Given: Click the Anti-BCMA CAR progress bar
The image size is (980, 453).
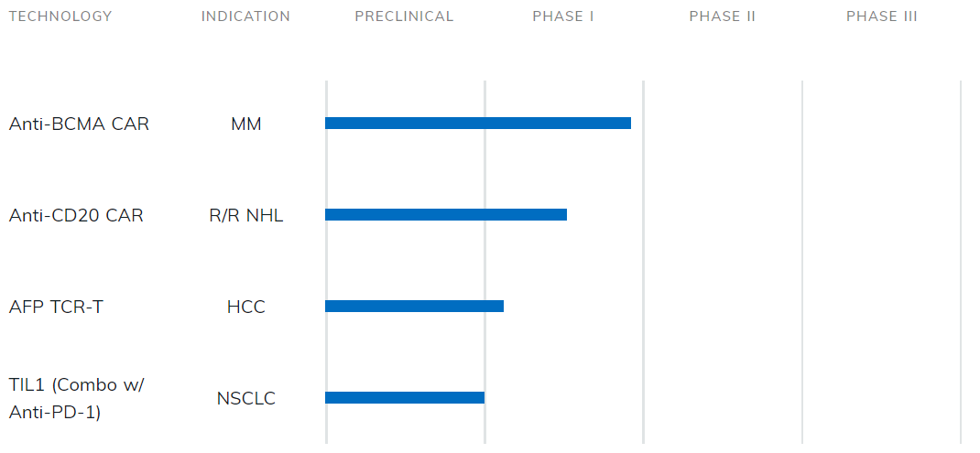Looking at the screenshot, I should tap(478, 124).
